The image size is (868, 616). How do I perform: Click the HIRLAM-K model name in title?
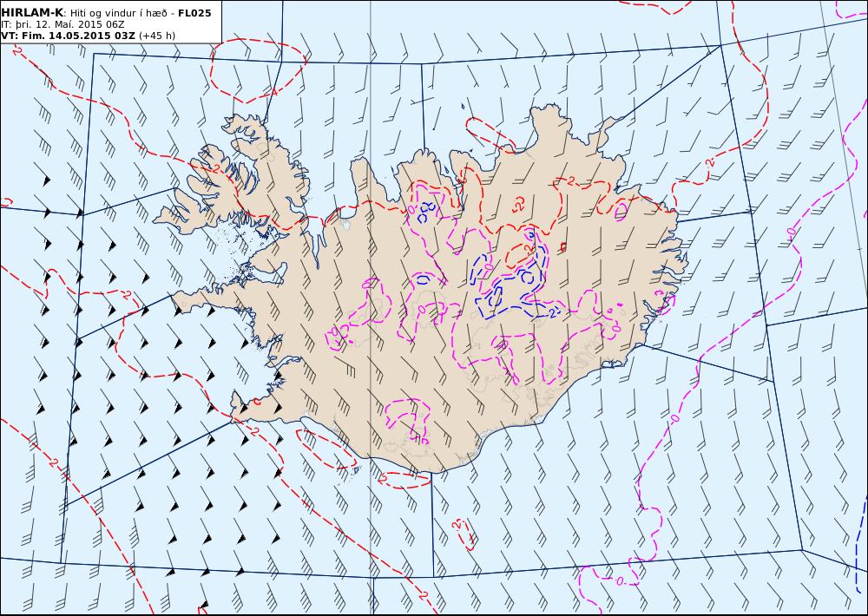click(32, 13)
